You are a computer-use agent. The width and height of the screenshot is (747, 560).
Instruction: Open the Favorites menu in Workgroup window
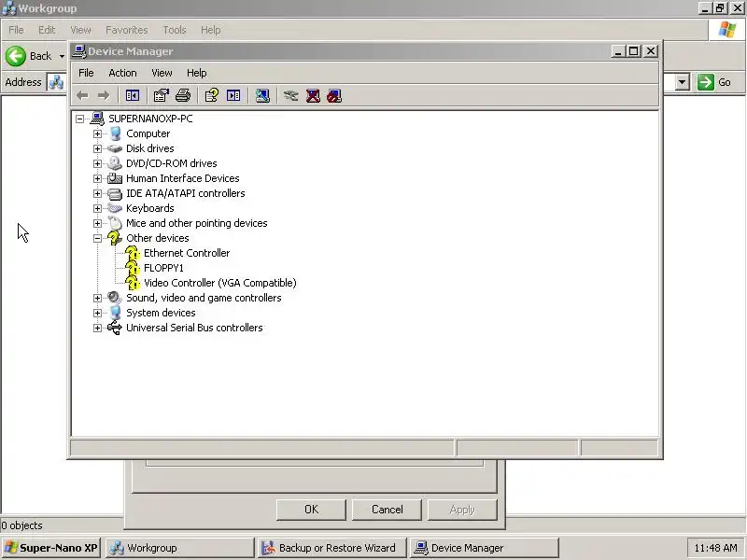(x=127, y=30)
